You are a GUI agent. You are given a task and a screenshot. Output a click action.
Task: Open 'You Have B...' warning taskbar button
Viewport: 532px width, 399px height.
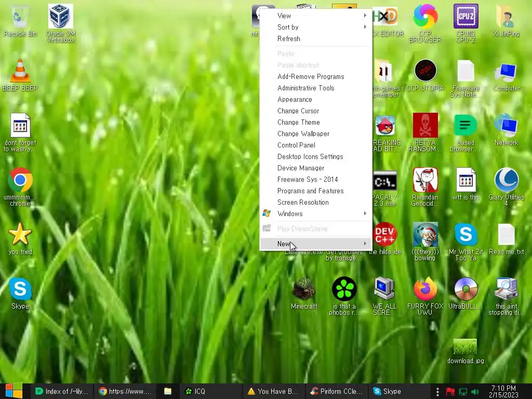coord(273,391)
